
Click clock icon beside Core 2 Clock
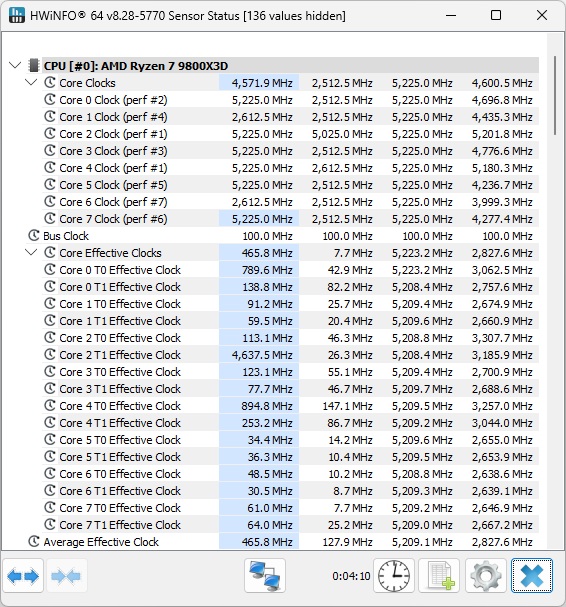pyautogui.click(x=50, y=134)
